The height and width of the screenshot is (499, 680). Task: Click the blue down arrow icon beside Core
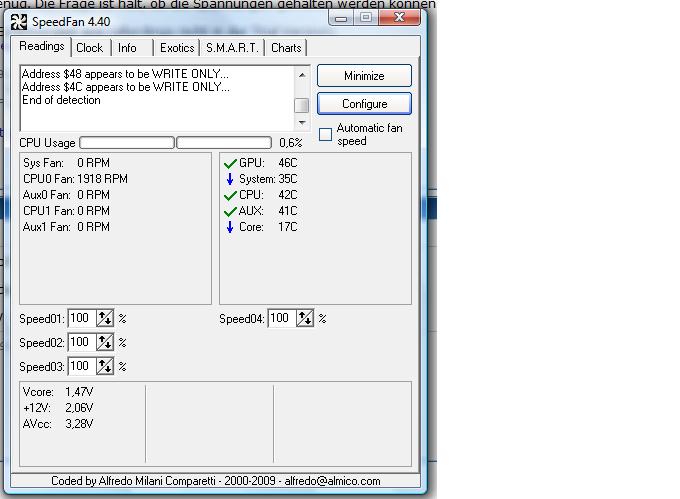click(x=230, y=227)
